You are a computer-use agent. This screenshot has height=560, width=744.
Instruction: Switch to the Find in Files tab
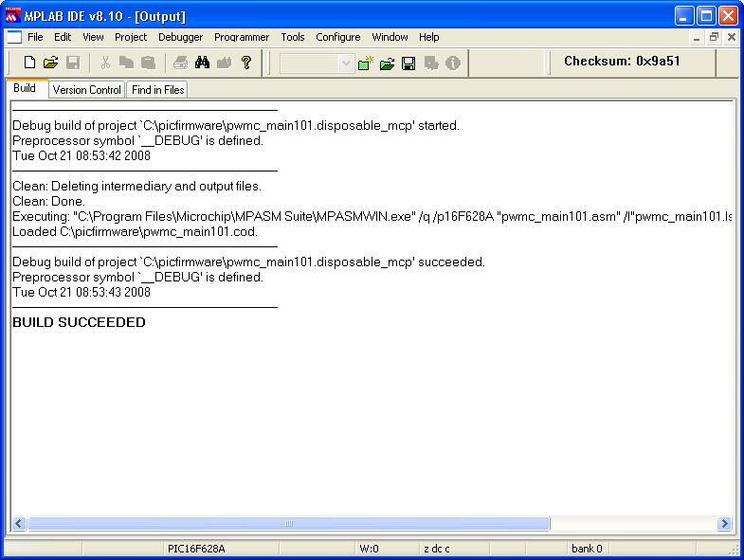[158, 90]
